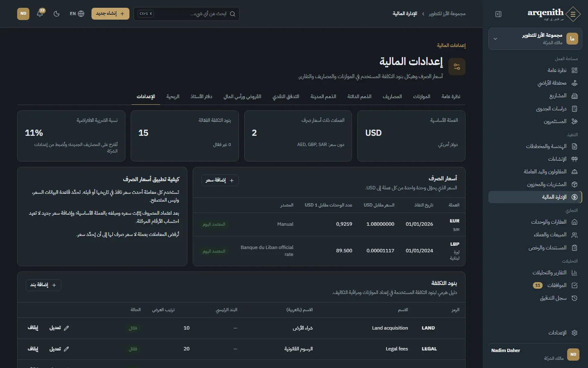Click the دراسات الجدوى calculator icon
The image size is (588, 368).
[x=575, y=109]
